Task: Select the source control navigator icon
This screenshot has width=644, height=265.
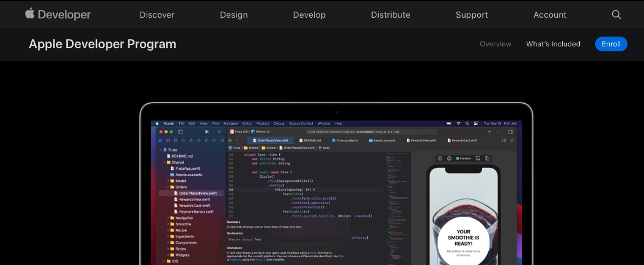Action: pos(168,140)
